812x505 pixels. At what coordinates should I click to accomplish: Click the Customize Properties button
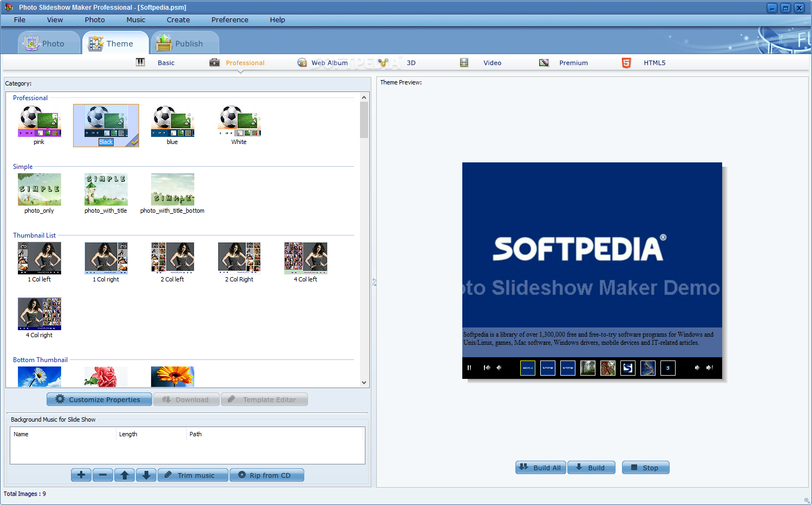pos(99,399)
